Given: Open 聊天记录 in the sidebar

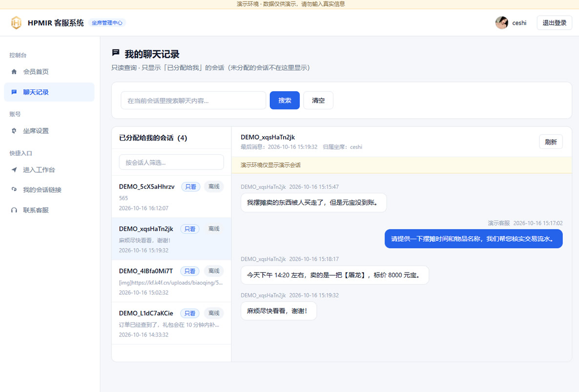Looking at the screenshot, I should coord(49,92).
